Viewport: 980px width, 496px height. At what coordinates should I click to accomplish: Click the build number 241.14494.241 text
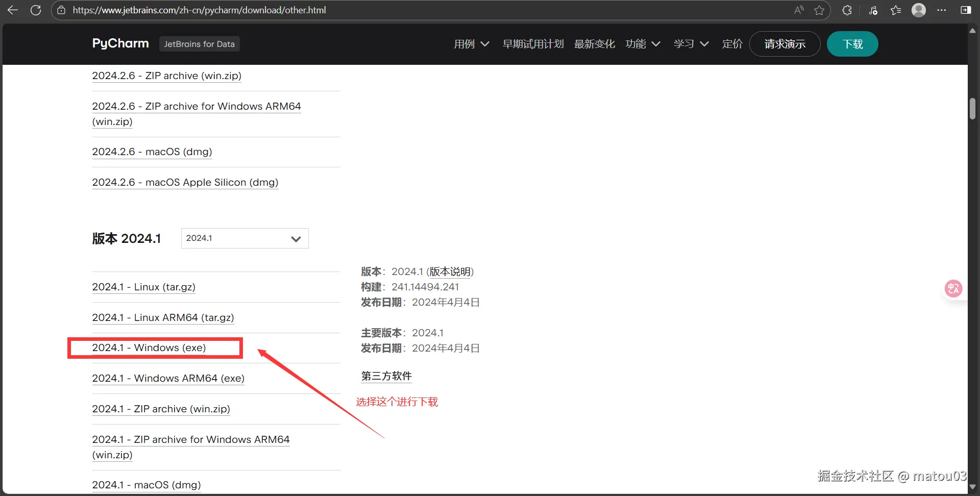tap(425, 287)
